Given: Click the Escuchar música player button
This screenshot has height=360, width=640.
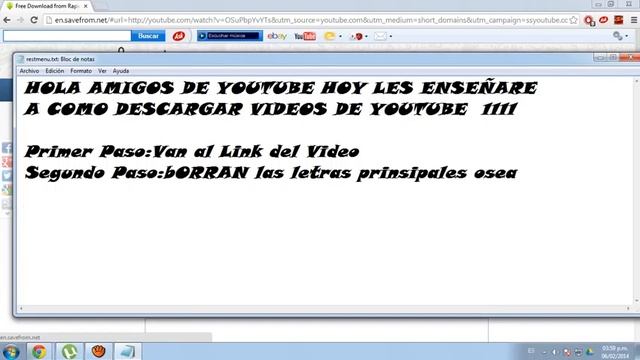Looking at the screenshot, I should click(x=229, y=36).
